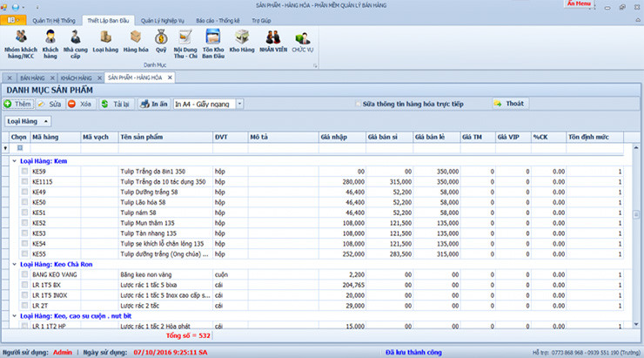Open the Trợ Giúp ribbon tab
644x358 pixels.
[261, 21]
